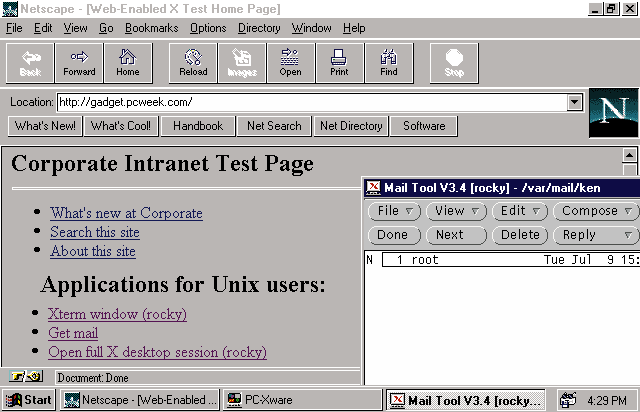Open Mail Tool View menu button

[456, 211]
